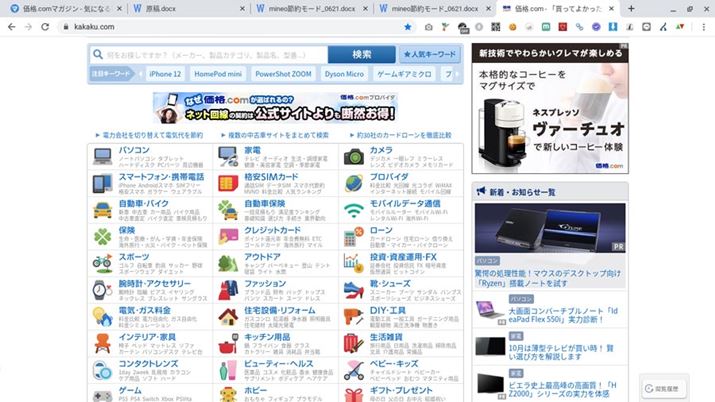The width and height of the screenshot is (715, 402).
Task: Select the モバイルデータ通信 Wi-Fi icon
Action: coord(354,210)
